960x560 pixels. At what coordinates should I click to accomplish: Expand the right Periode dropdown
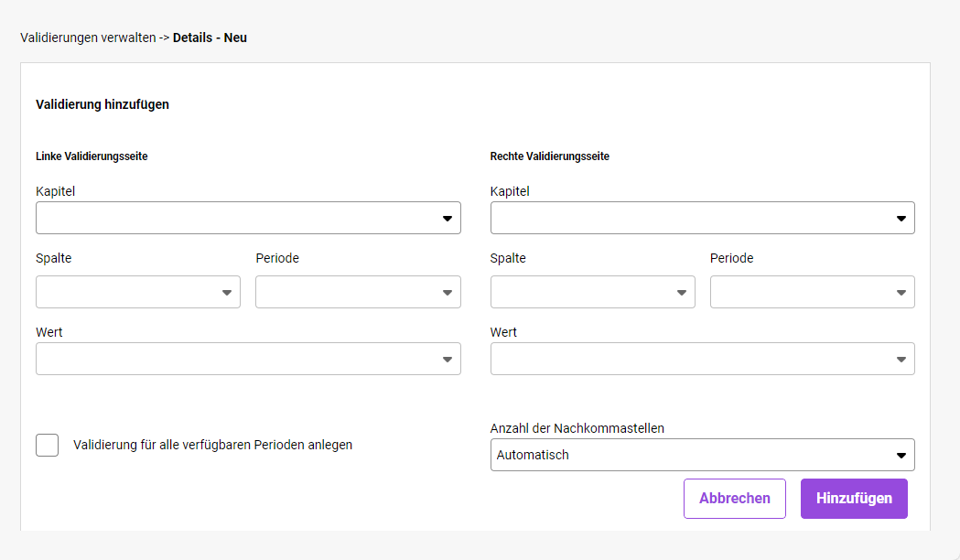tap(813, 292)
